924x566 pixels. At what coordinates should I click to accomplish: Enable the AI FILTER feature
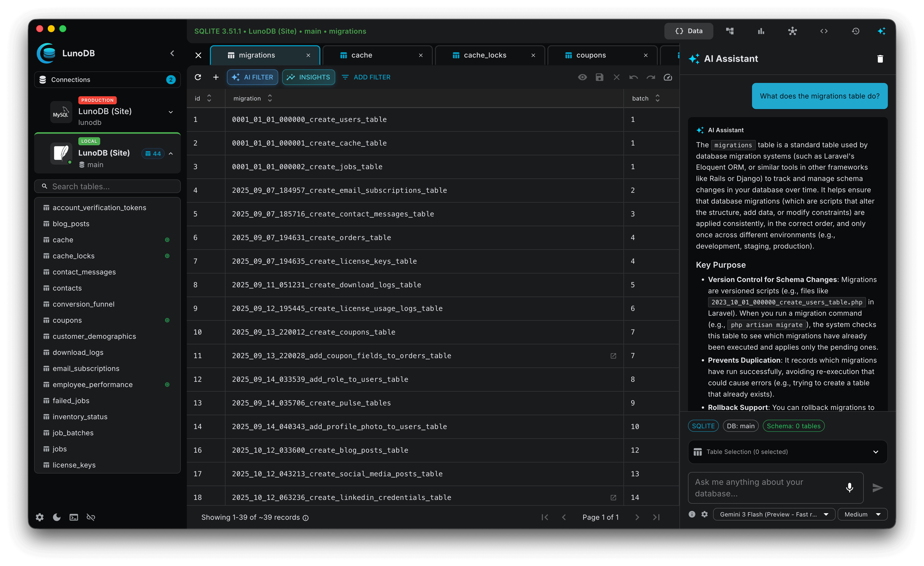pos(252,77)
